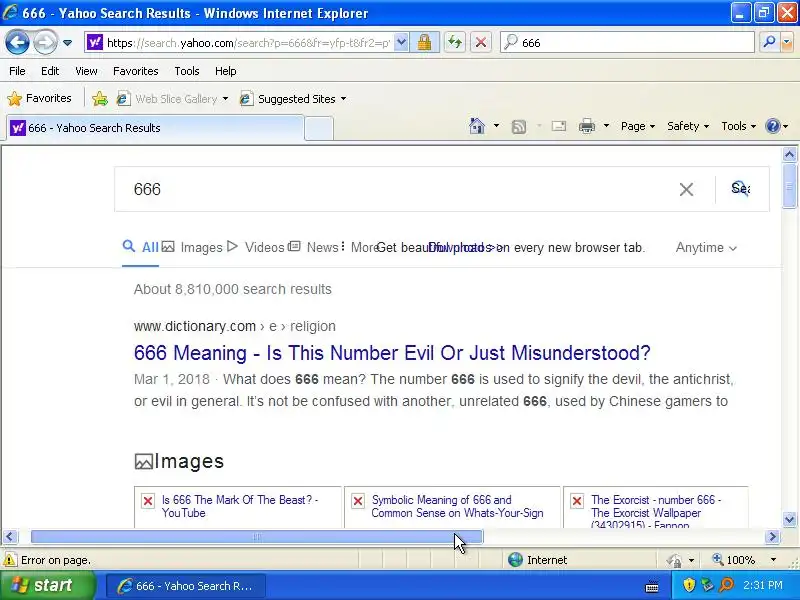Click the vertical scrollbar thumb

789,186
